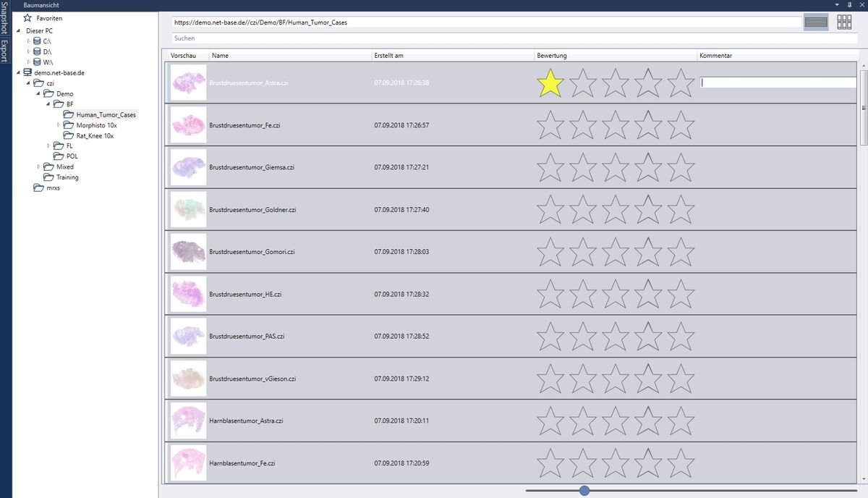
Task: Rate Brustdruesentumor_Astra.czi one star
Action: coord(550,83)
